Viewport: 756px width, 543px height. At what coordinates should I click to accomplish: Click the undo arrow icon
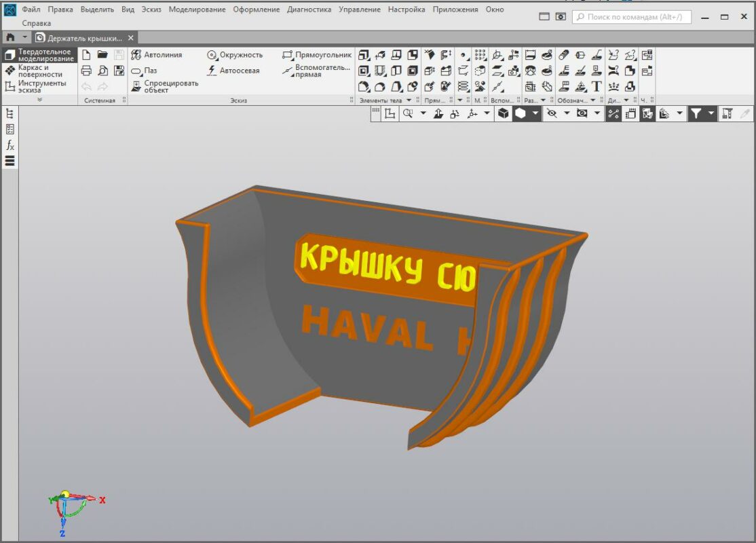pyautogui.click(x=87, y=85)
